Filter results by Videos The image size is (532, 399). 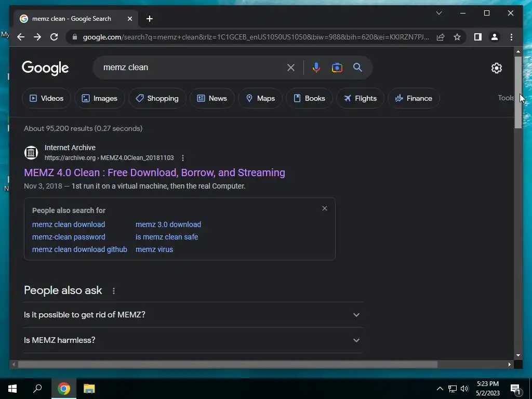46,98
